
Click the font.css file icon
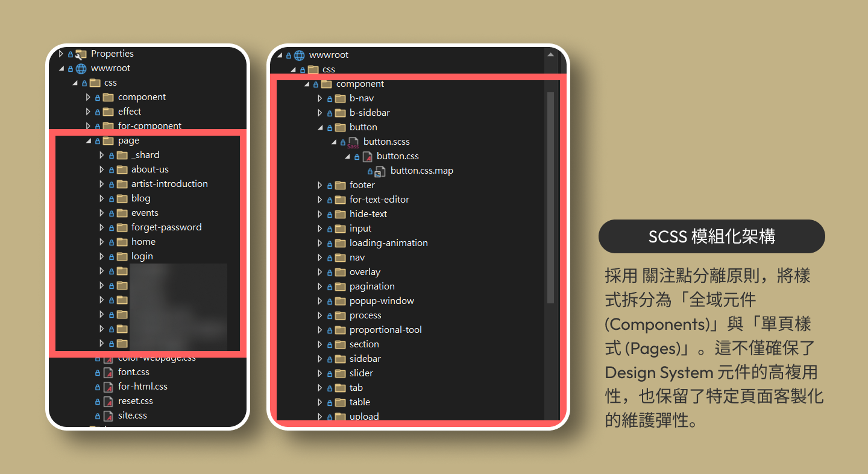tap(108, 372)
